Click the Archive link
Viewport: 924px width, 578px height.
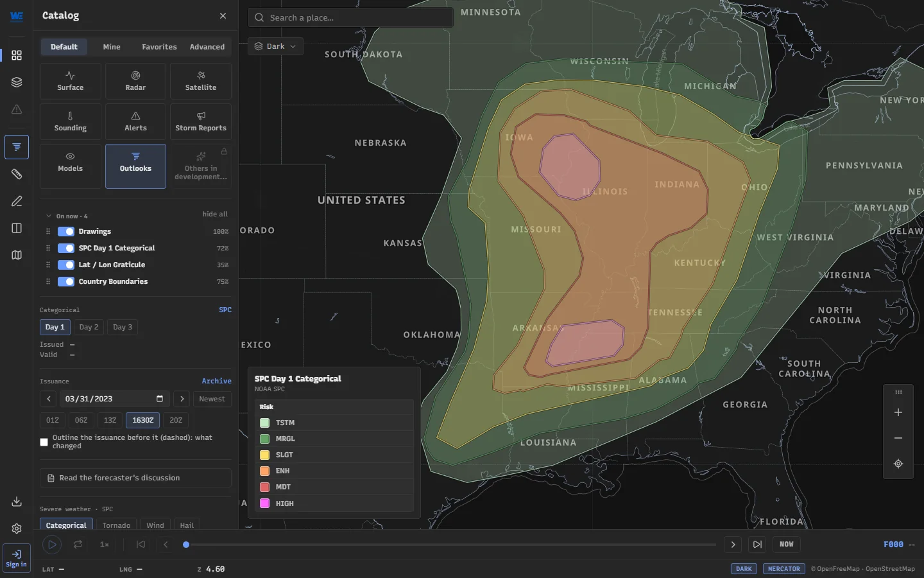(217, 381)
